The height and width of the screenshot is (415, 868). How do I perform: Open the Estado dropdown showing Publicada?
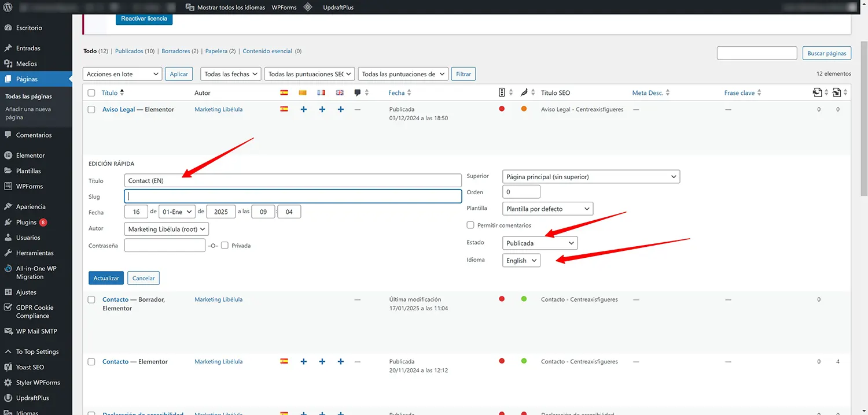pos(539,243)
